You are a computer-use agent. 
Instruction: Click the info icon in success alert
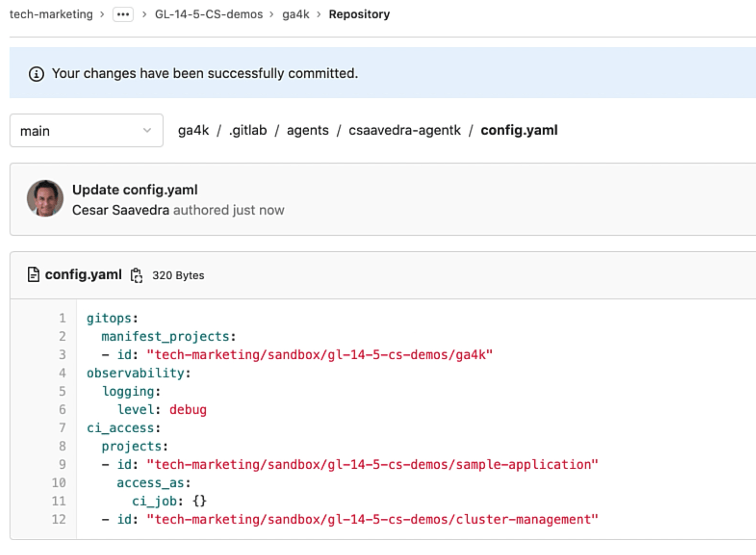[x=36, y=74]
